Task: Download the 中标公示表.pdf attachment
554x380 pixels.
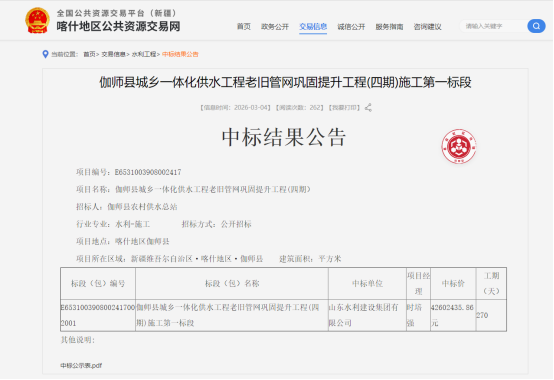Action: pos(81,366)
